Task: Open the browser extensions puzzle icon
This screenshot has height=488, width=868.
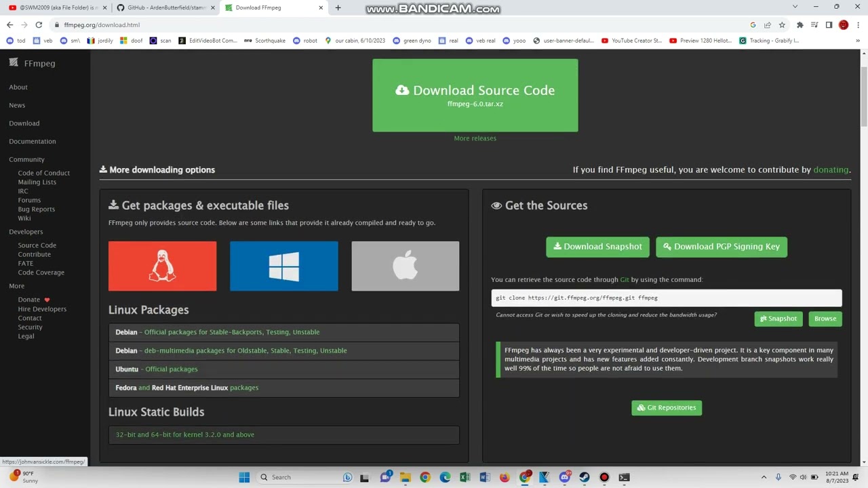Action: coord(800,25)
